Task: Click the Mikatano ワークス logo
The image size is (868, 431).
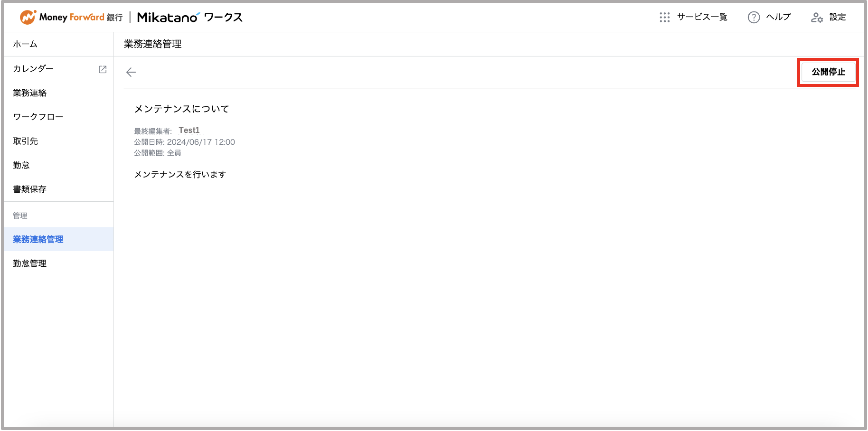Action: 190,18
